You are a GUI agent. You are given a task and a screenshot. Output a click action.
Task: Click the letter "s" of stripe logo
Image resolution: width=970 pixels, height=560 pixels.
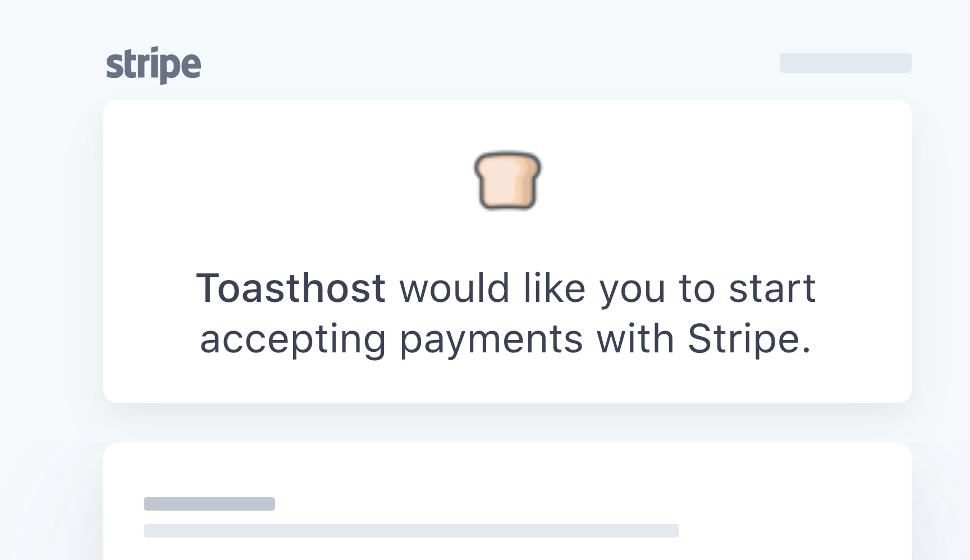114,66
